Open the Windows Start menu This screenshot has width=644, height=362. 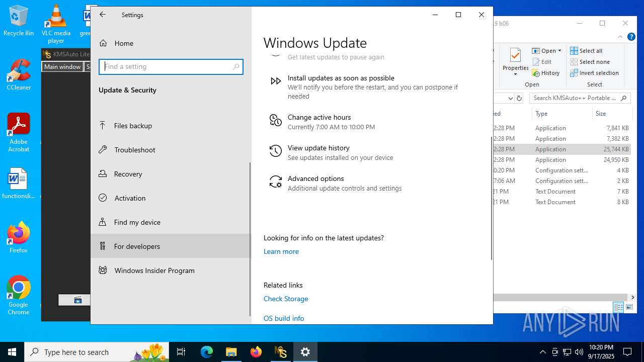12,352
